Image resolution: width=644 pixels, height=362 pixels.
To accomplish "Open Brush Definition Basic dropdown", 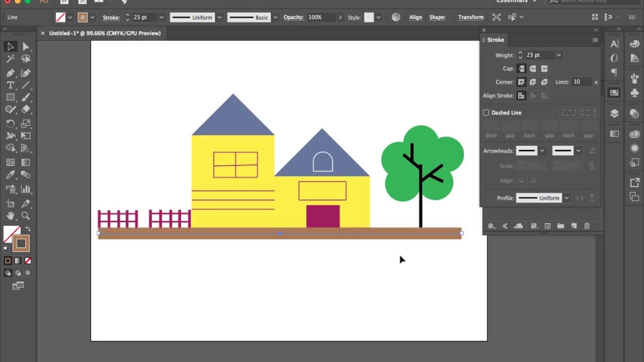I will [275, 17].
